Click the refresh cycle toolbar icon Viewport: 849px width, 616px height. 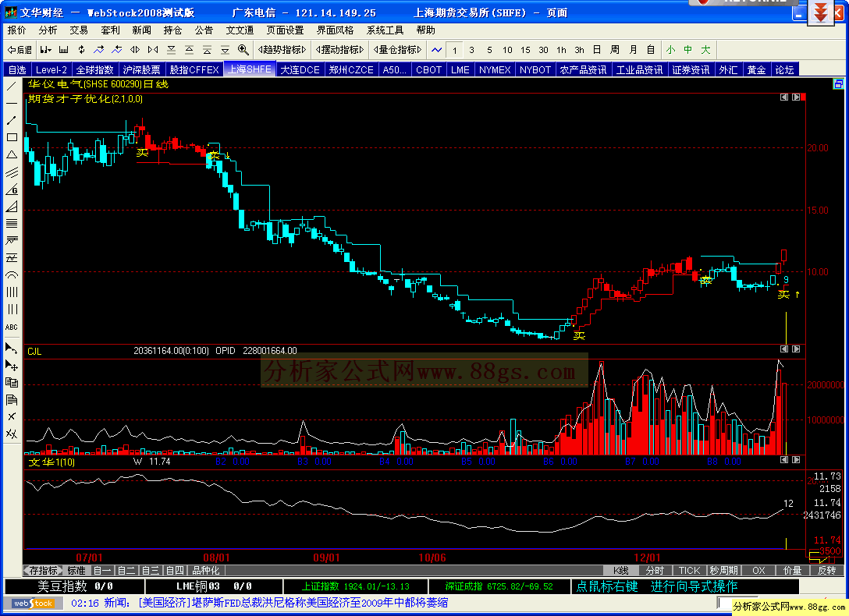click(81, 50)
